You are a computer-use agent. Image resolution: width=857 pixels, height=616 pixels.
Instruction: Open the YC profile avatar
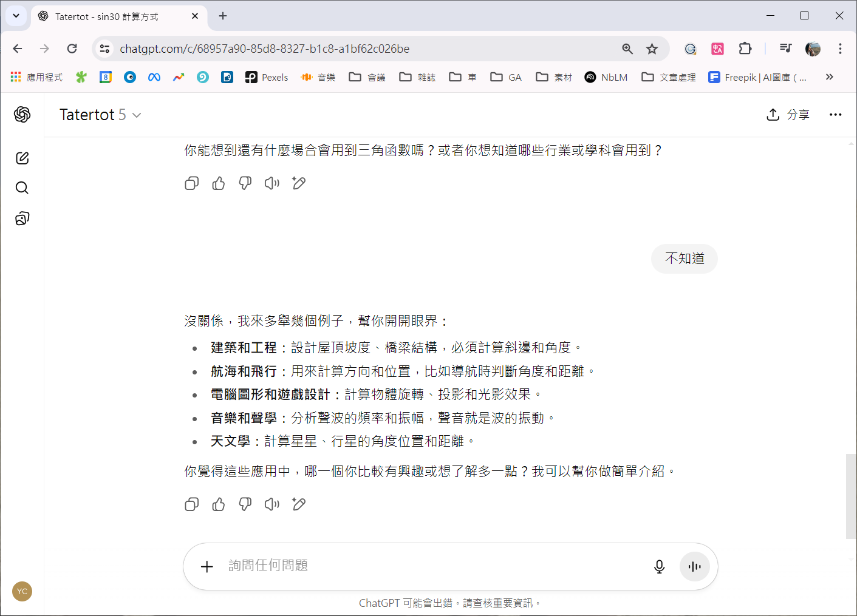pyautogui.click(x=22, y=591)
